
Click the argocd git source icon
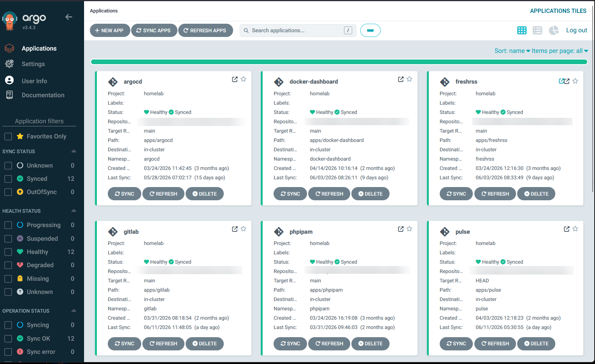click(x=113, y=82)
